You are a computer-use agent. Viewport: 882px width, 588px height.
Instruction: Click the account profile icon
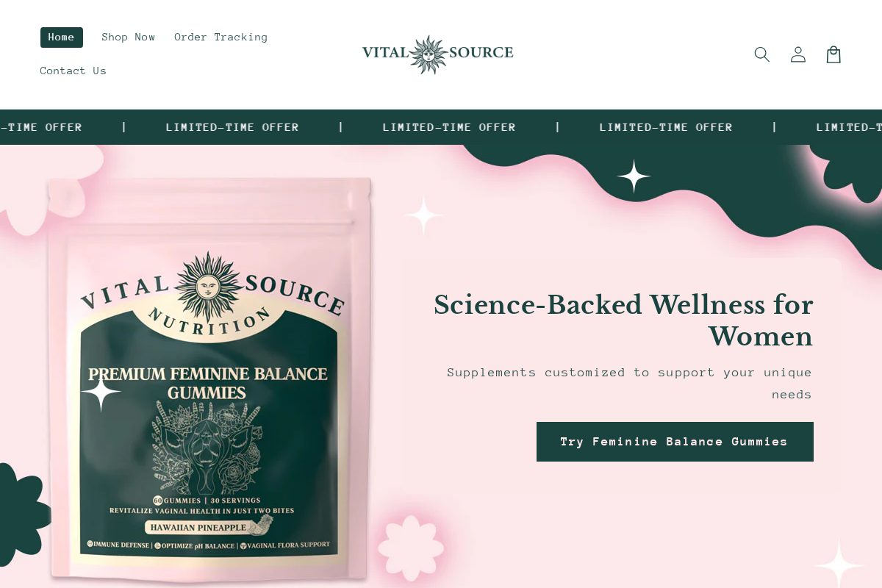pos(798,54)
